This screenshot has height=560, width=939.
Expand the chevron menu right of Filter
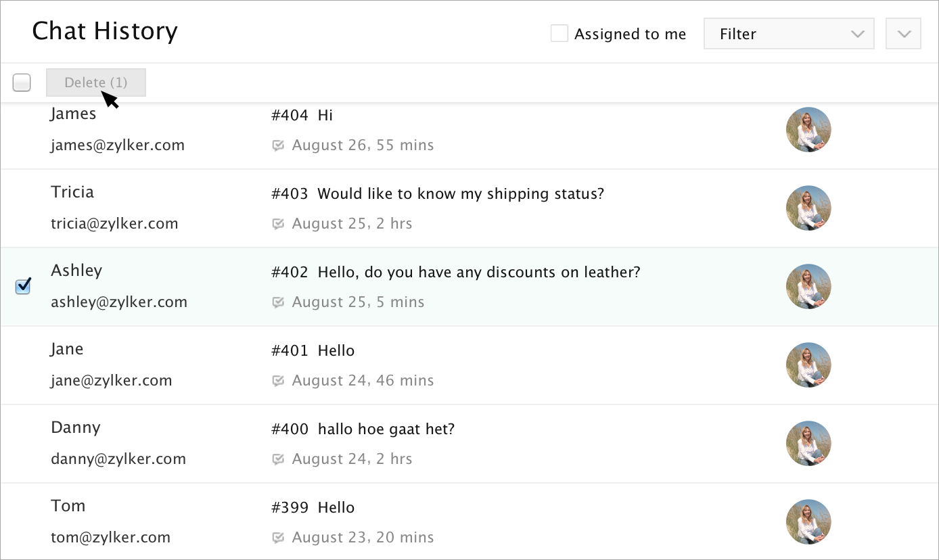coord(903,34)
